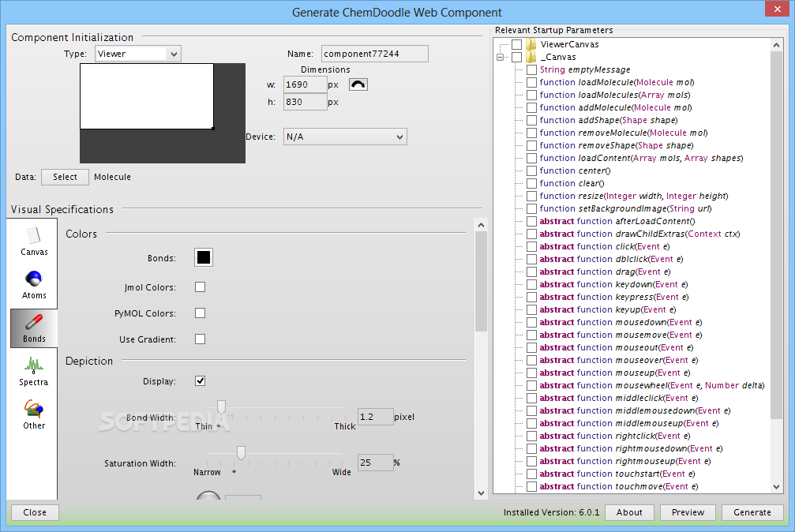Click the Generate button
Viewport: 795px width, 532px height.
752,512
